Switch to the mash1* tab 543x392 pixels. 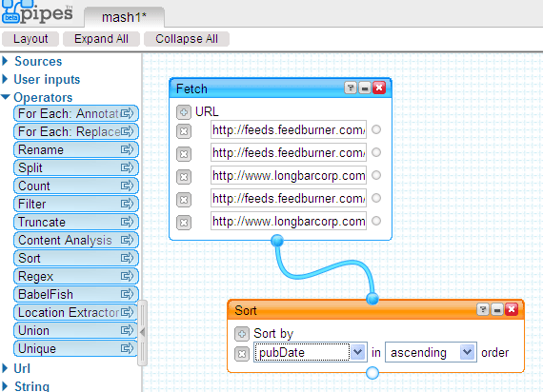pyautogui.click(x=124, y=17)
